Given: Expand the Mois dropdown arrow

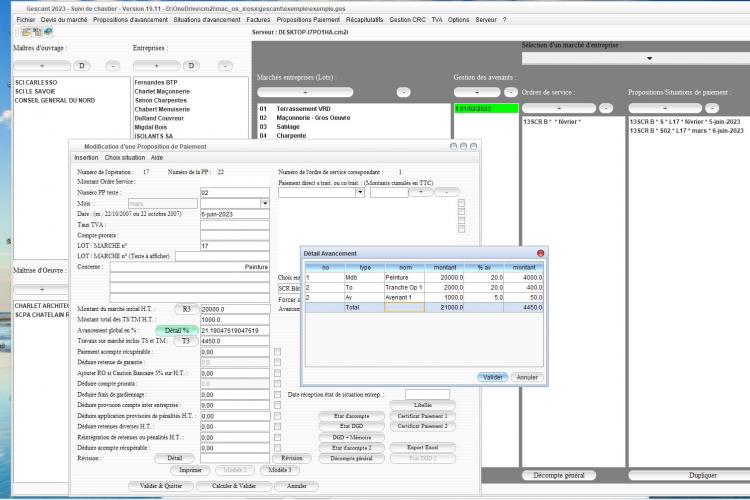Looking at the screenshot, I should click(x=265, y=203).
